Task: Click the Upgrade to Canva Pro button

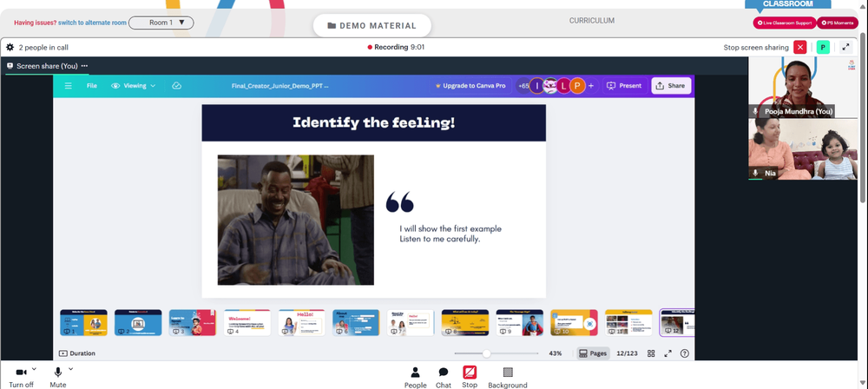Action: 470,86
